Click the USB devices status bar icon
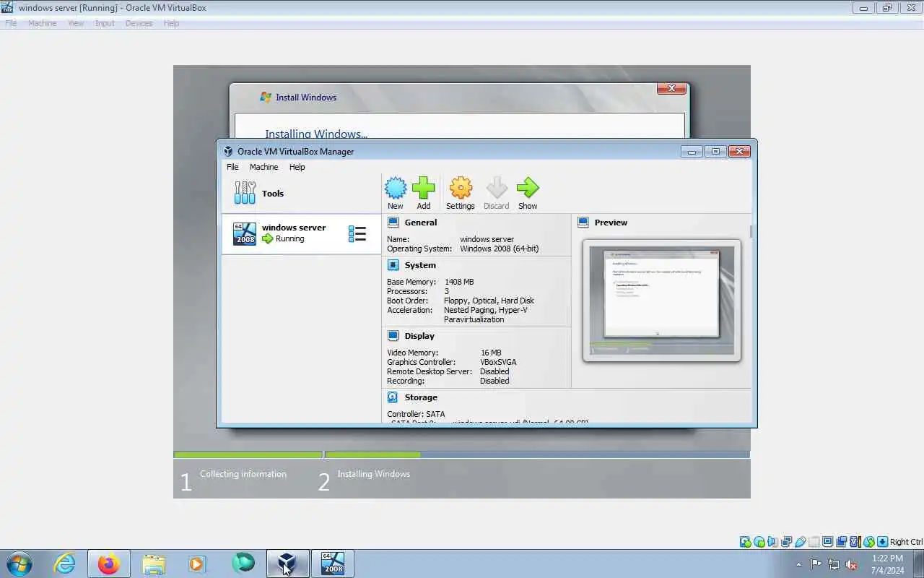 click(801, 542)
